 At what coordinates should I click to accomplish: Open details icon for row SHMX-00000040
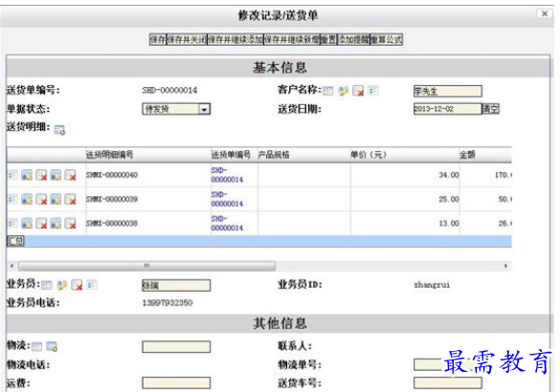pyautogui.click(x=12, y=175)
